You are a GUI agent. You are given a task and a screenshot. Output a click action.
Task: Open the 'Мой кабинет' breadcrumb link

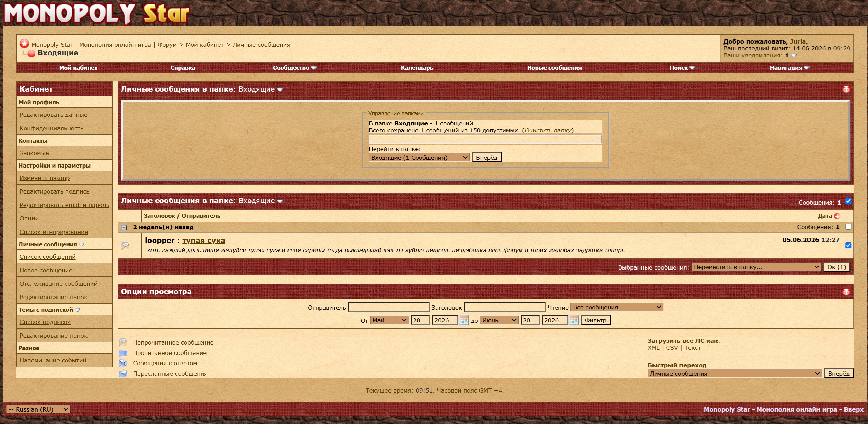click(205, 45)
